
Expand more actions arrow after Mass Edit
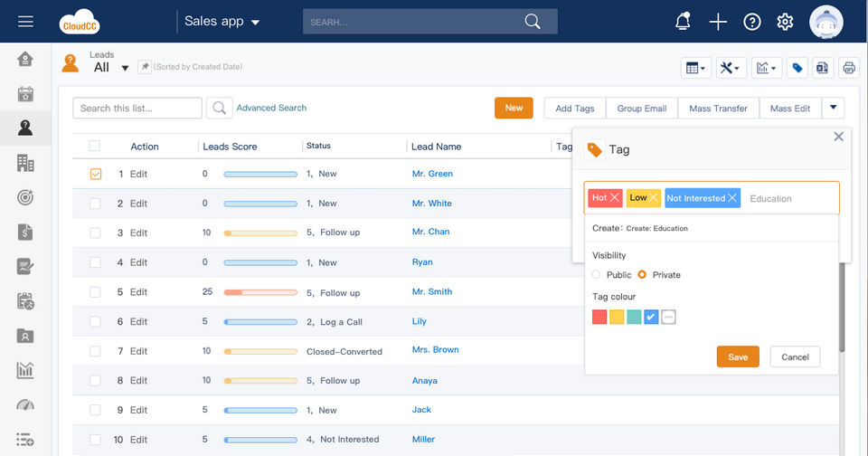(x=833, y=108)
